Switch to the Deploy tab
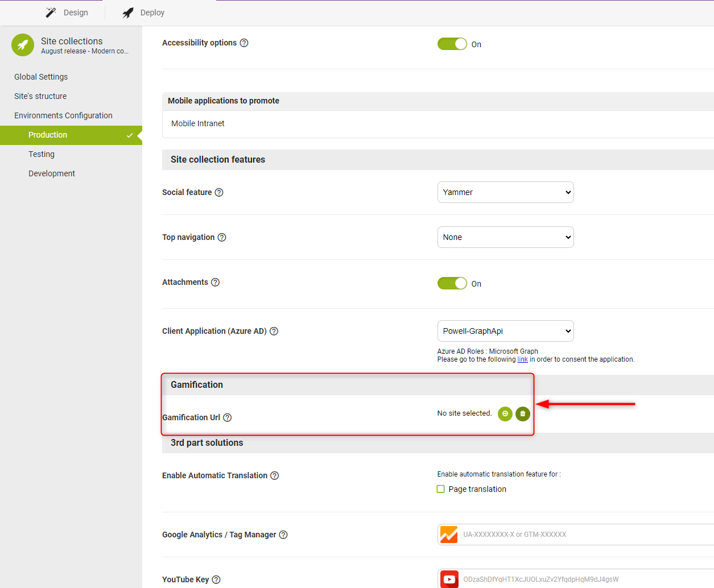The height and width of the screenshot is (588, 714). pos(144,13)
